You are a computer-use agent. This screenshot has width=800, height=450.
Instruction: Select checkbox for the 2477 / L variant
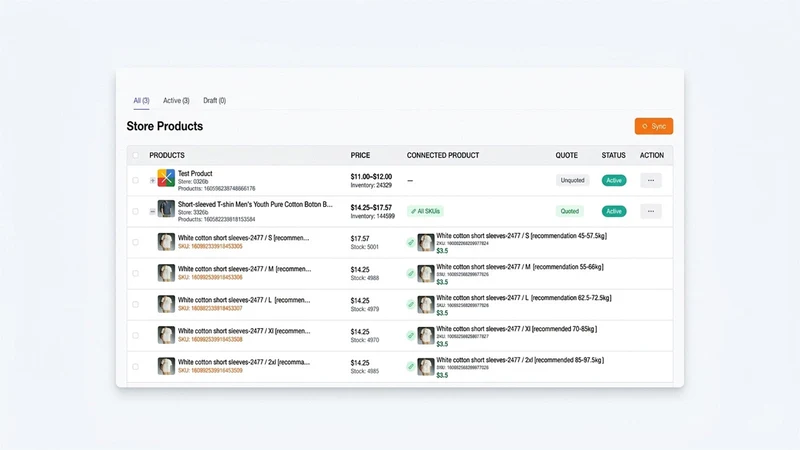[135, 305]
